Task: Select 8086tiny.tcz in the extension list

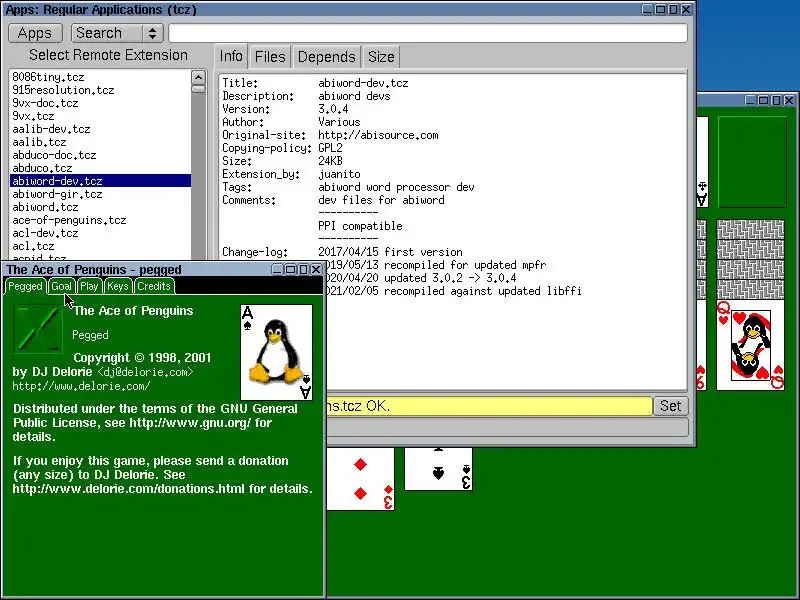Action: (100, 77)
